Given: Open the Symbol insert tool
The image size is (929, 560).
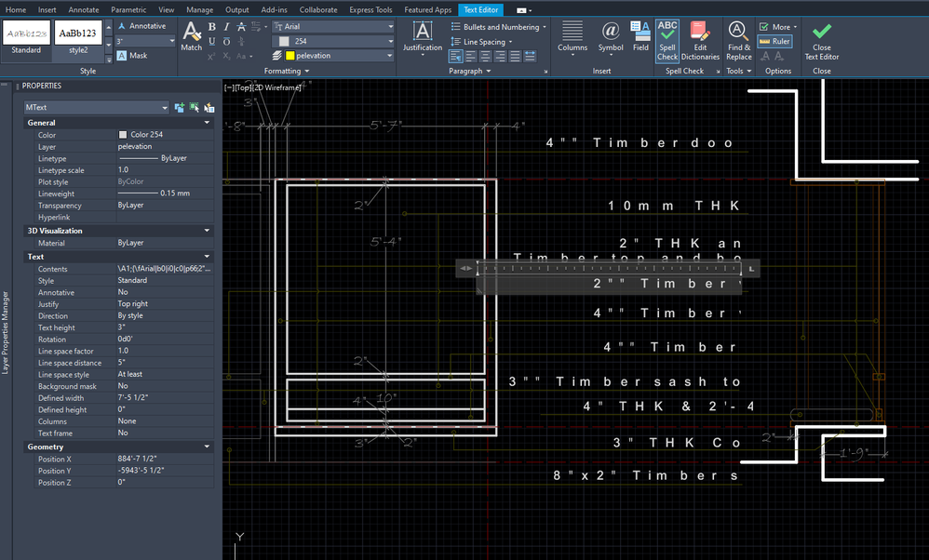Looking at the screenshot, I should 611,36.
